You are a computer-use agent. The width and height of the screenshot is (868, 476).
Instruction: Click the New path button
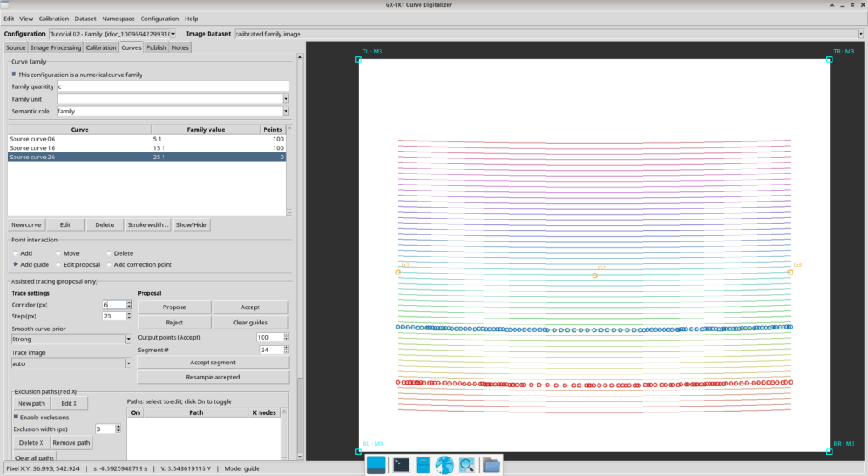[x=31, y=403]
